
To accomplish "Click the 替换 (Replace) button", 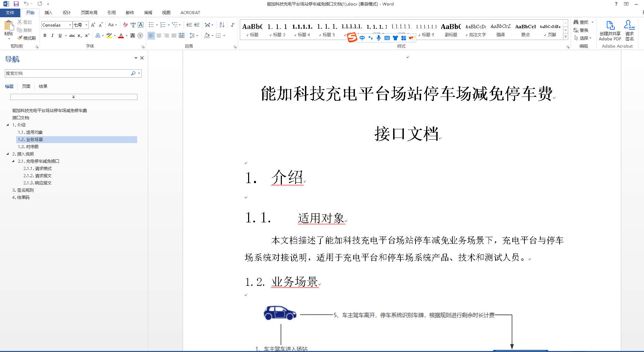I will point(581,30).
